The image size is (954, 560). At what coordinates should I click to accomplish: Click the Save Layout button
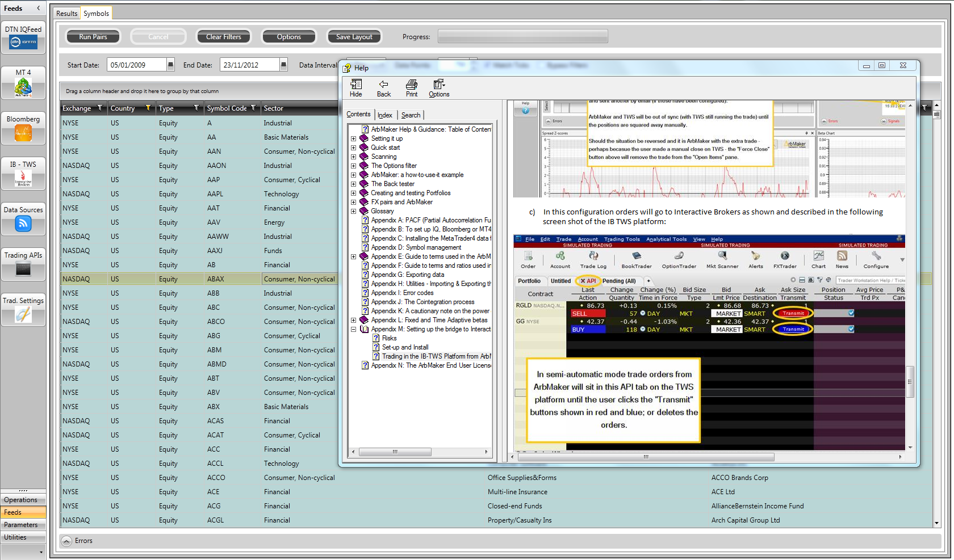point(354,37)
